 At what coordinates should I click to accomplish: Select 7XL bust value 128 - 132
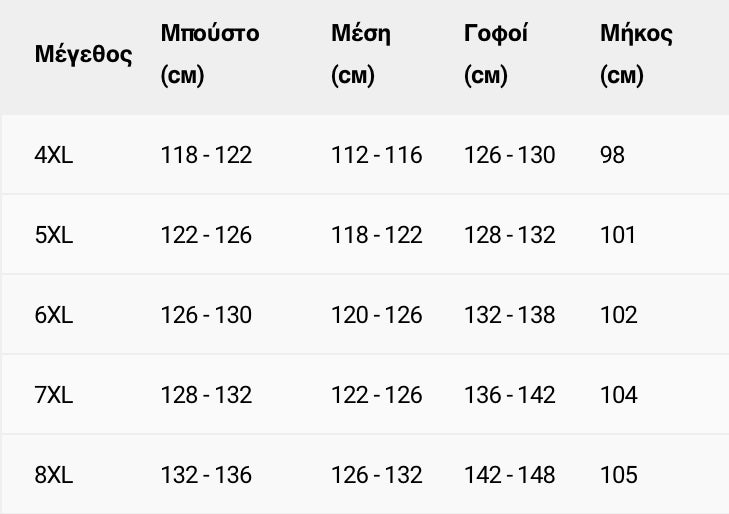[x=206, y=395]
